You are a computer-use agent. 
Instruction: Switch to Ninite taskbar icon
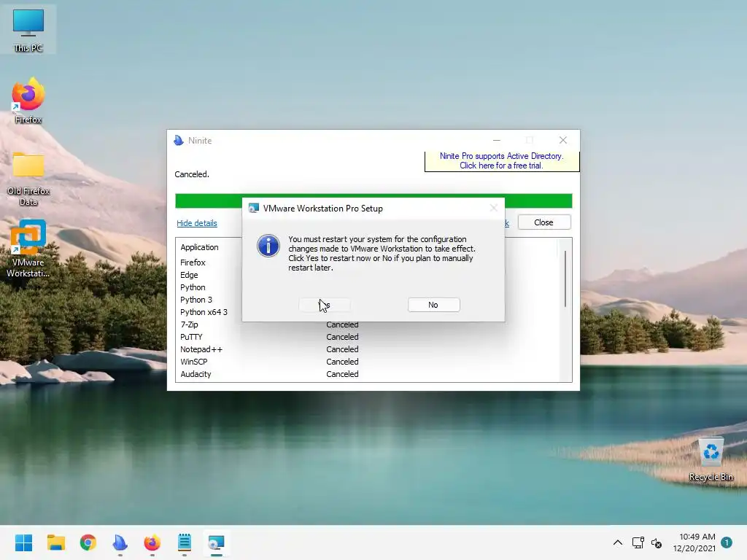pyautogui.click(x=120, y=542)
